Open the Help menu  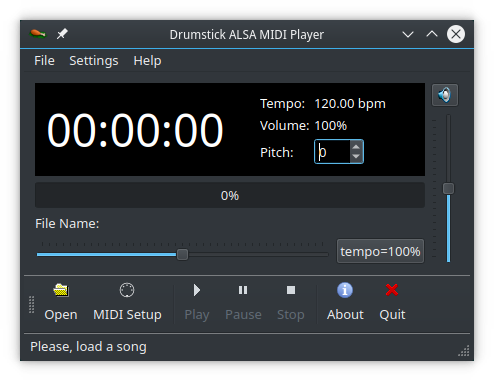coord(147,61)
